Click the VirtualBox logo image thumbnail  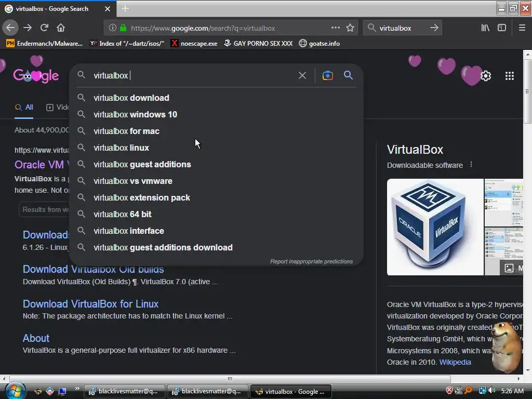click(435, 227)
